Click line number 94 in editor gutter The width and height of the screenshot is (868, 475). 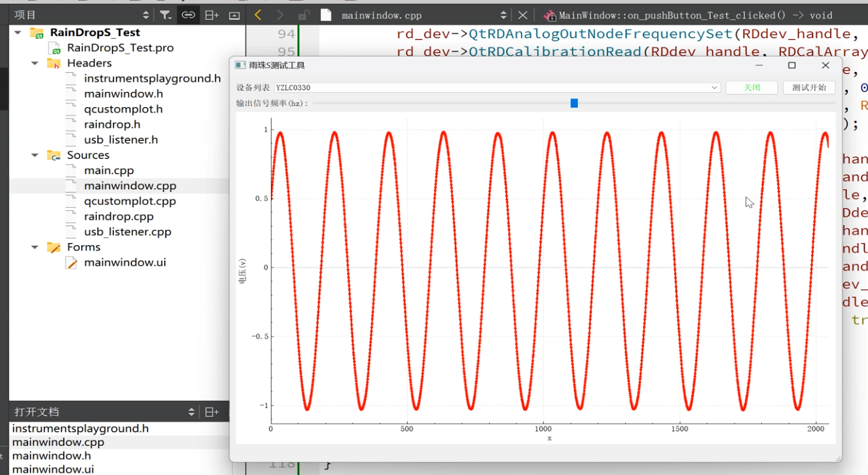[286, 34]
